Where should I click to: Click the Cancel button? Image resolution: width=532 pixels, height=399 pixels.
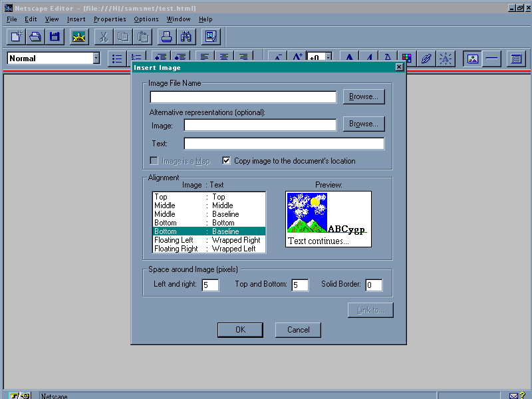tap(298, 330)
